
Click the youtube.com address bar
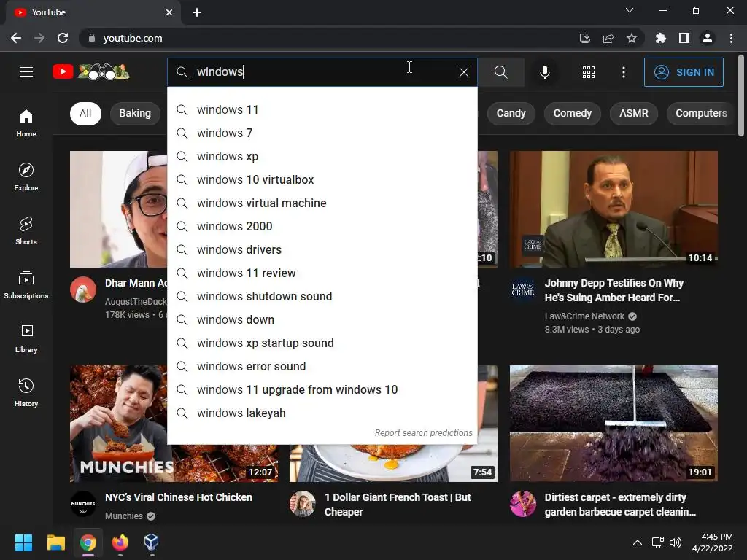(x=329, y=38)
